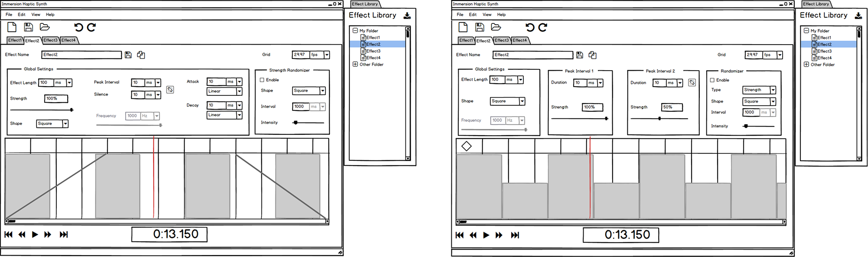Click Undo icon in right window toolbar
Viewport: 868px width, 257px height.
point(530,27)
